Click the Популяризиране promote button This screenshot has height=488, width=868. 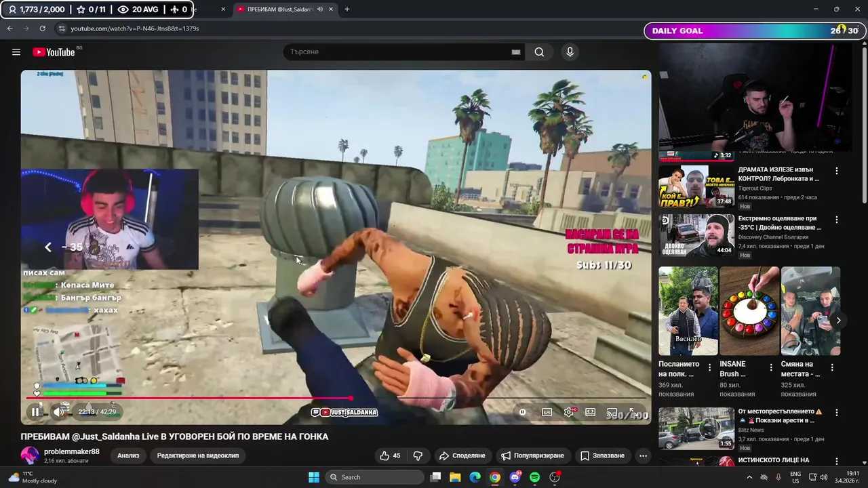point(532,456)
